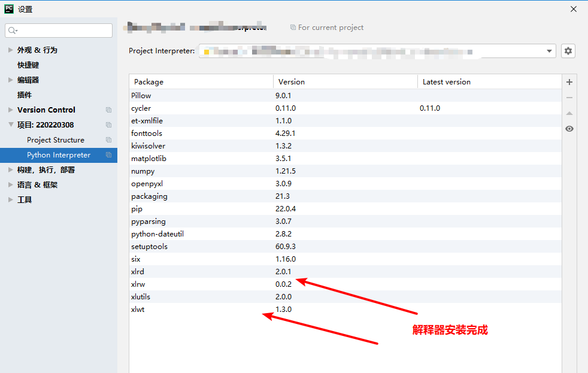Expand the 外观 & 行为 section

[x=10, y=50]
